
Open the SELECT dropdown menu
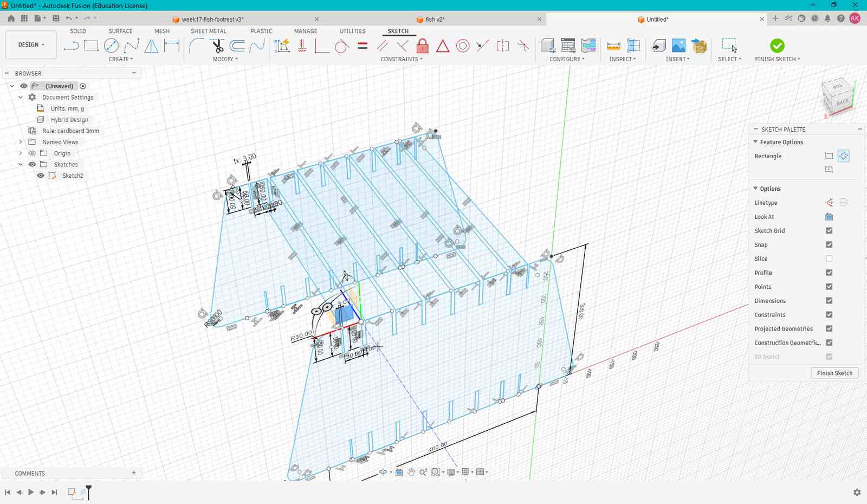click(x=729, y=59)
